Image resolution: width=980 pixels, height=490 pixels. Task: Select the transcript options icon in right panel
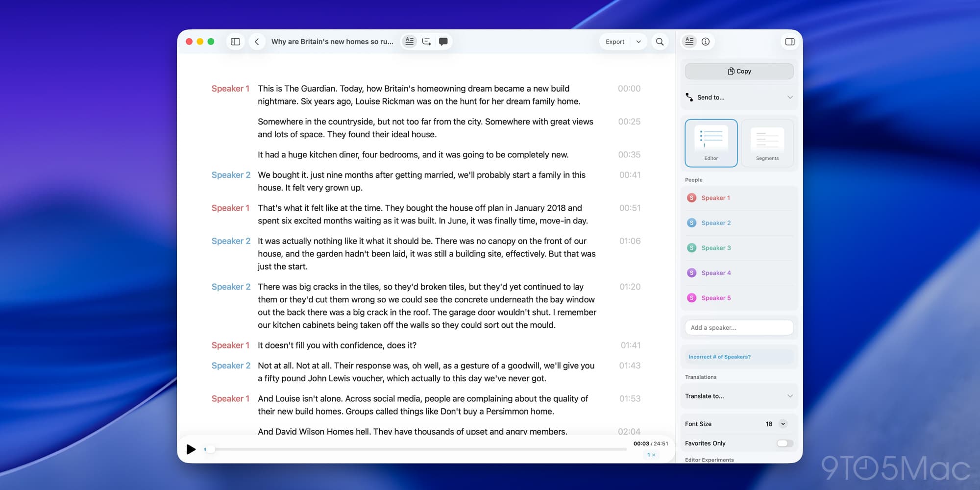pos(689,42)
